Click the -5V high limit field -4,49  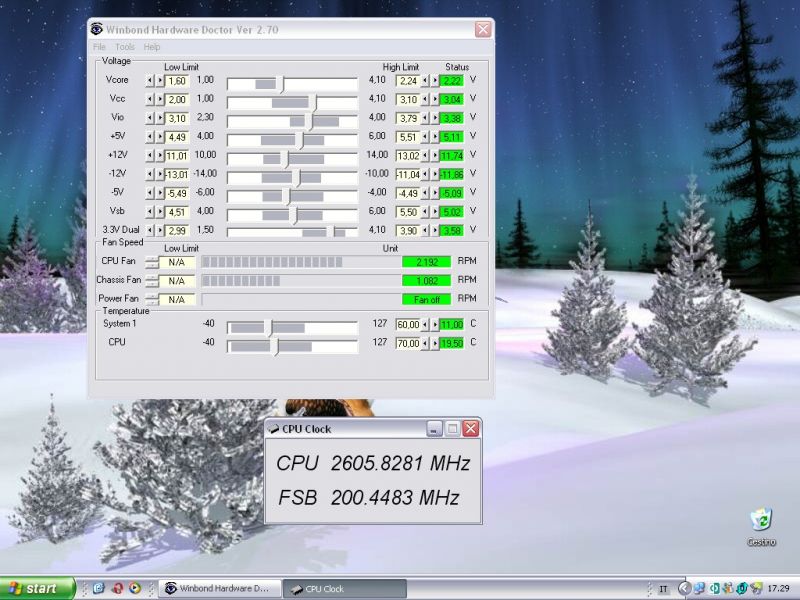pos(408,193)
